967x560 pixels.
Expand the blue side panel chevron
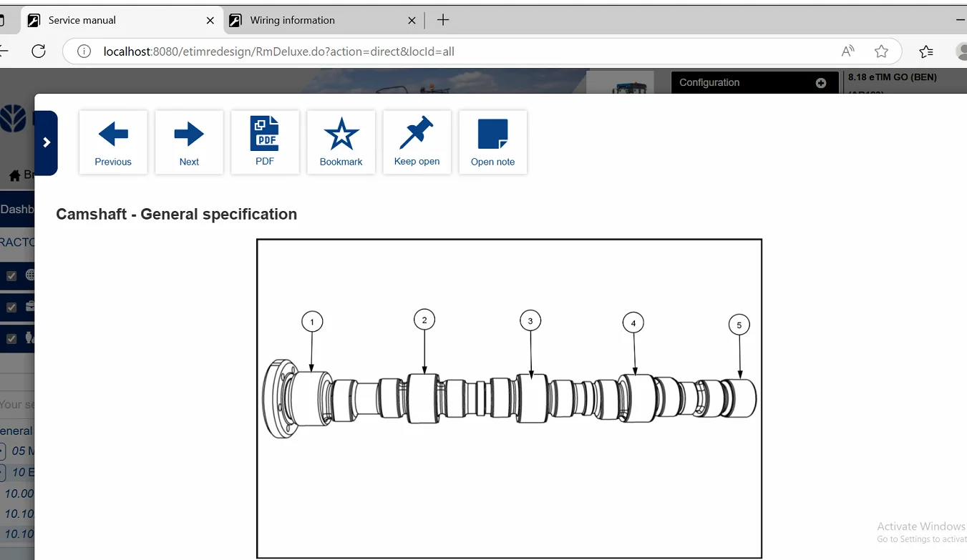tap(47, 142)
